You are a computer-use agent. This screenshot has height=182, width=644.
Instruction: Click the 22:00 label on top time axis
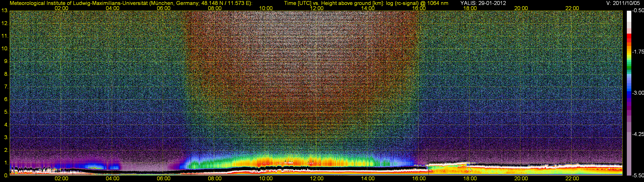572,8
